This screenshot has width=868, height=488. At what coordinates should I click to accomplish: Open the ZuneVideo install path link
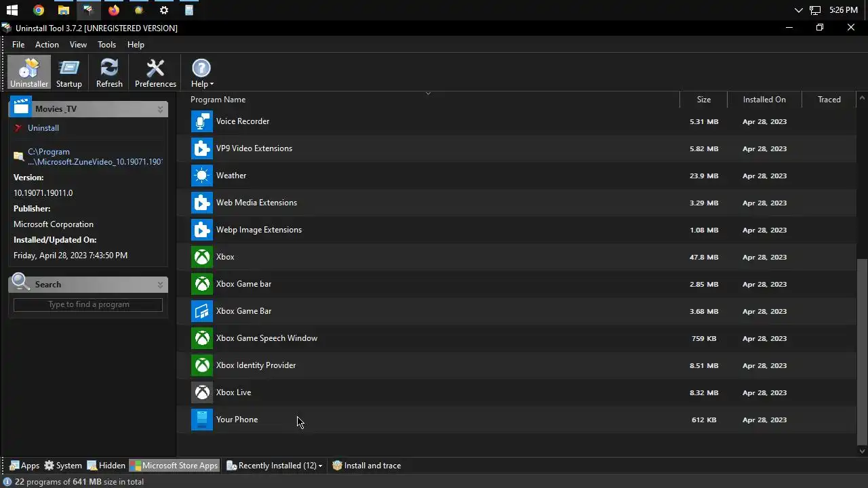tap(95, 157)
